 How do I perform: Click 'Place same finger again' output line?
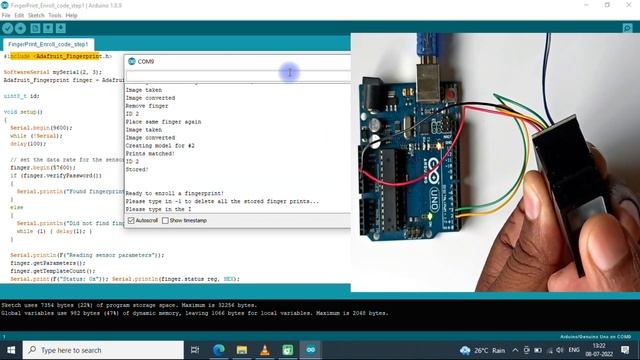click(x=163, y=122)
